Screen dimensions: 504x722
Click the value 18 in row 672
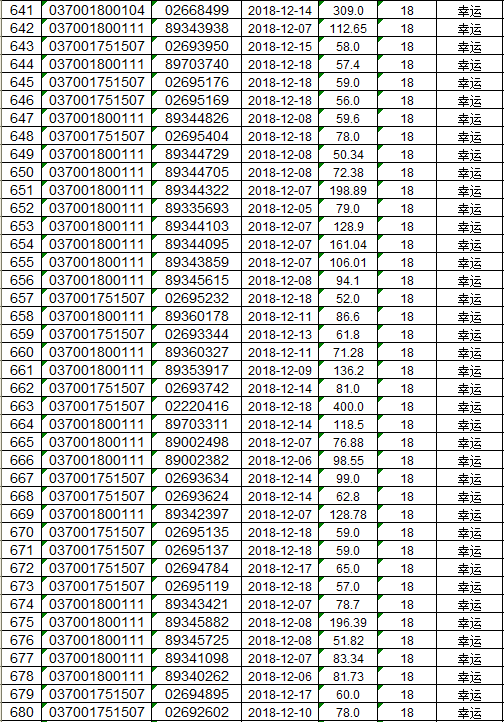(x=407, y=568)
